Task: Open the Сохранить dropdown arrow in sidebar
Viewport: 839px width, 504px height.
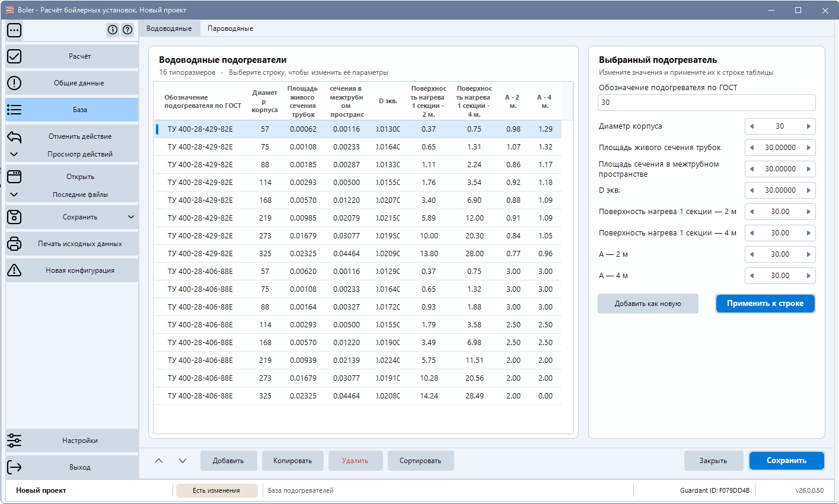Action: pos(131,217)
